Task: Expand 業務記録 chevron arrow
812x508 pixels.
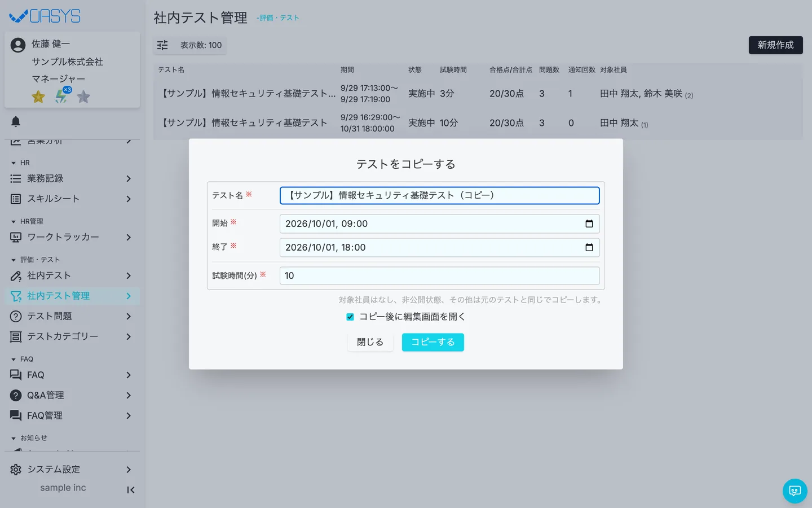Action: click(129, 178)
